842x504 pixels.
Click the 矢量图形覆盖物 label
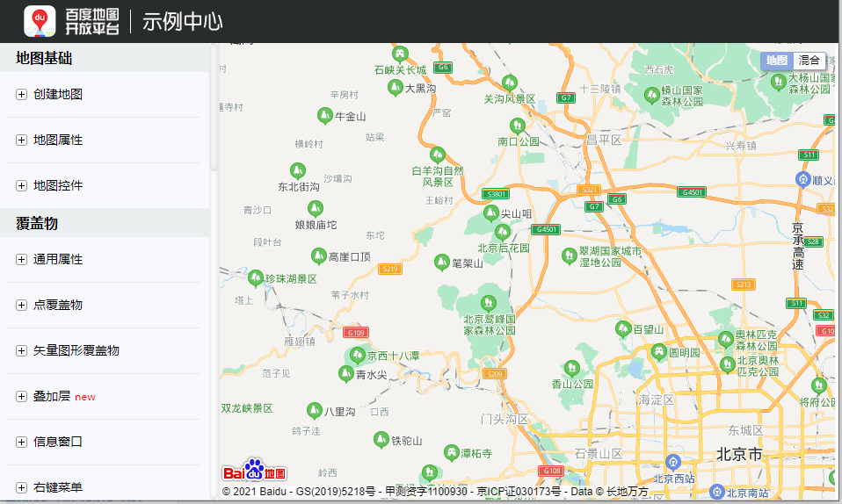pyautogui.click(x=76, y=350)
